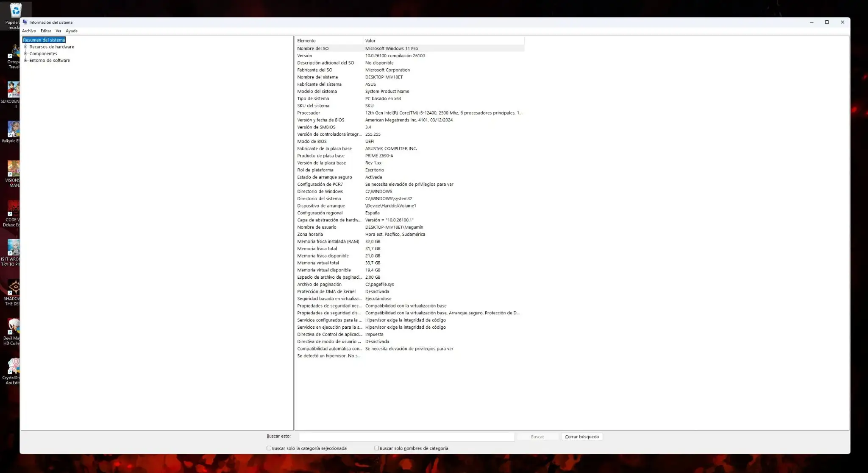Expand the Componentes tree node
This screenshot has height=473, width=868.
(26, 53)
